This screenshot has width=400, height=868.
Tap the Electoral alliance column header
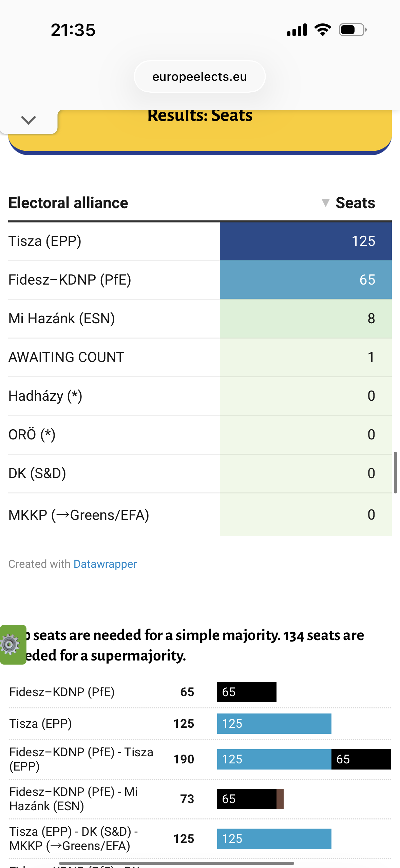68,203
